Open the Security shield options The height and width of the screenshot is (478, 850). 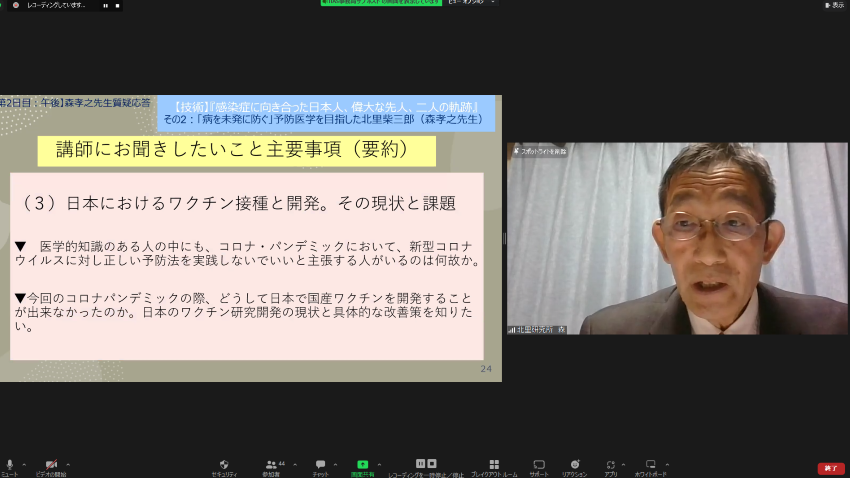click(x=224, y=465)
